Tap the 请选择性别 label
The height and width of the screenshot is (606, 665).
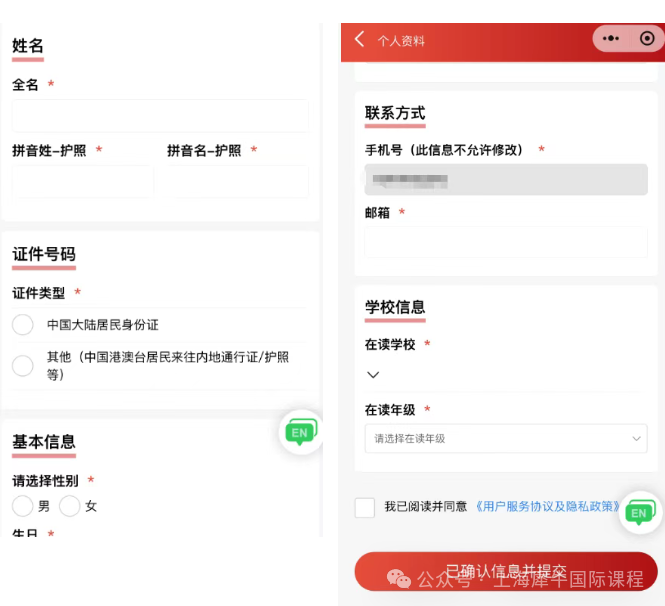coord(45,481)
